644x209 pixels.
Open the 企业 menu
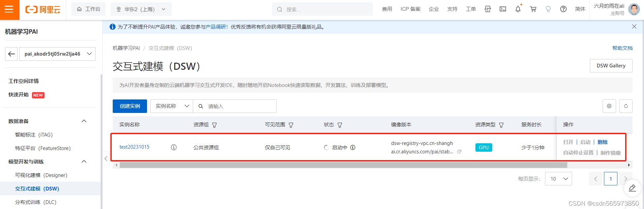coord(434,9)
